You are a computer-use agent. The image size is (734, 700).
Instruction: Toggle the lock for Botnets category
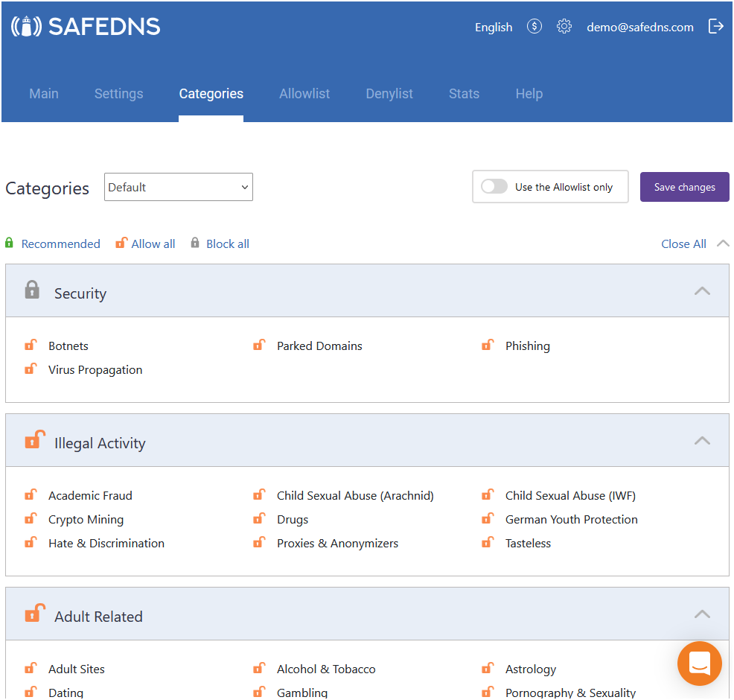coord(31,346)
